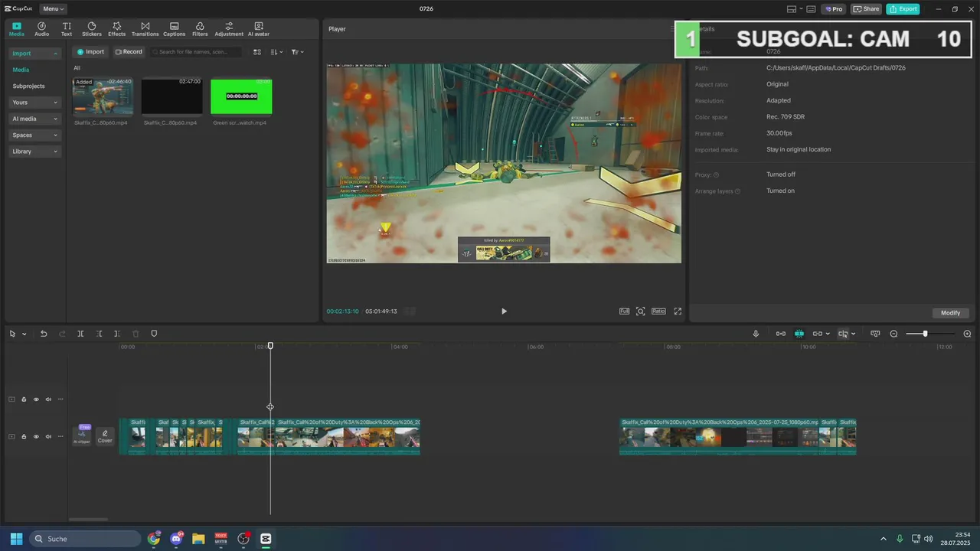
Task: Open the Filters tab
Action: pyautogui.click(x=200, y=29)
